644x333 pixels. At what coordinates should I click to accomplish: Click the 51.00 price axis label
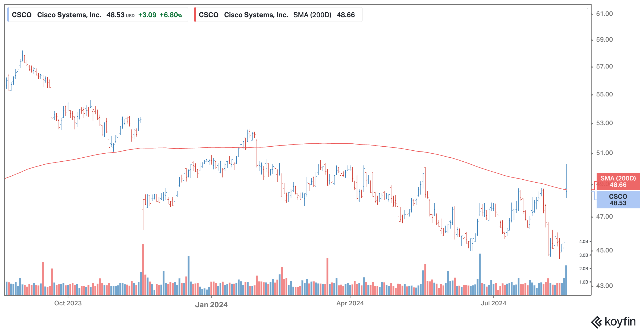[x=604, y=153]
